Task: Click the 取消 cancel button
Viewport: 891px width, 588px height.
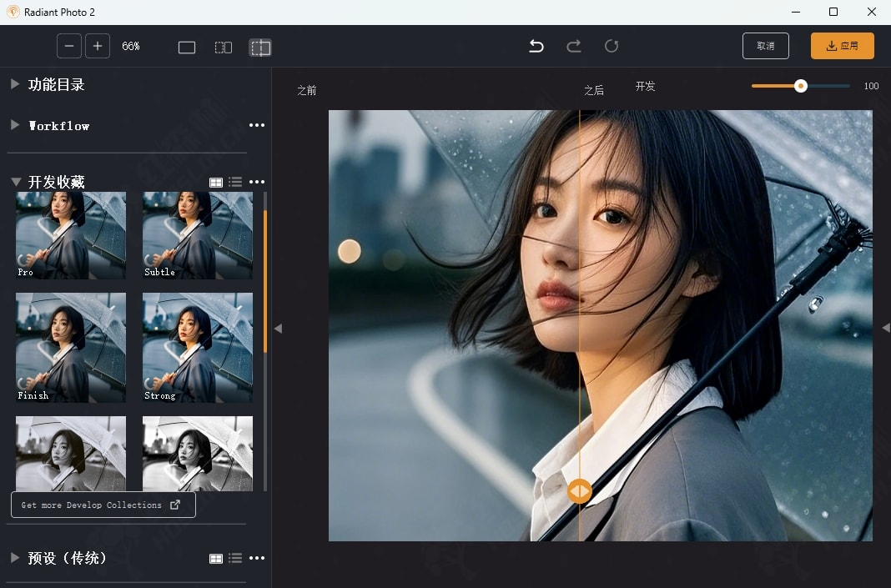Action: point(765,46)
